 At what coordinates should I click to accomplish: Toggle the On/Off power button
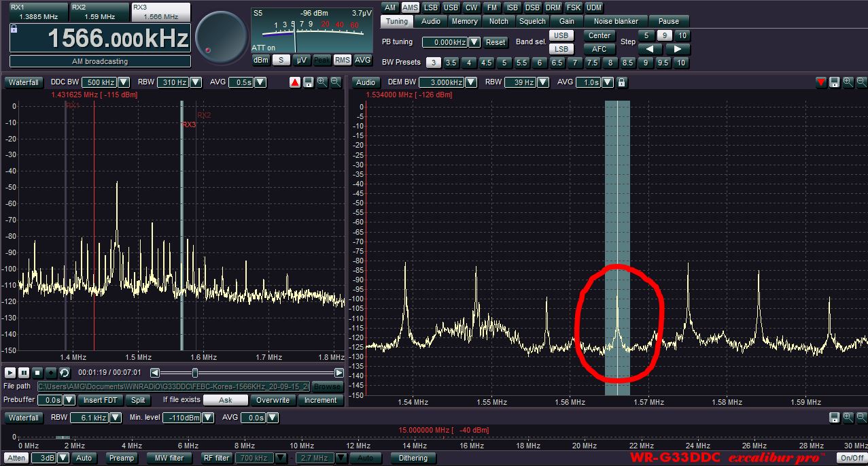coord(850,458)
